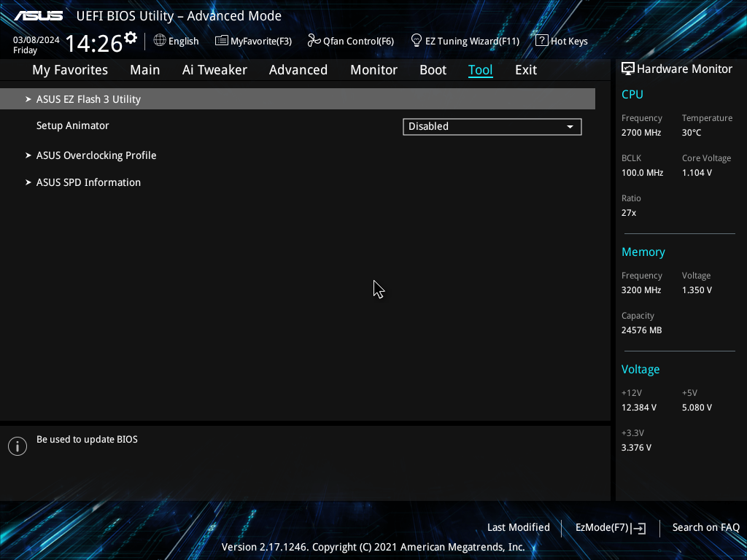This screenshot has width=747, height=560.
Task: Click the +3.3V reading 3.376 V
Action: (x=636, y=448)
